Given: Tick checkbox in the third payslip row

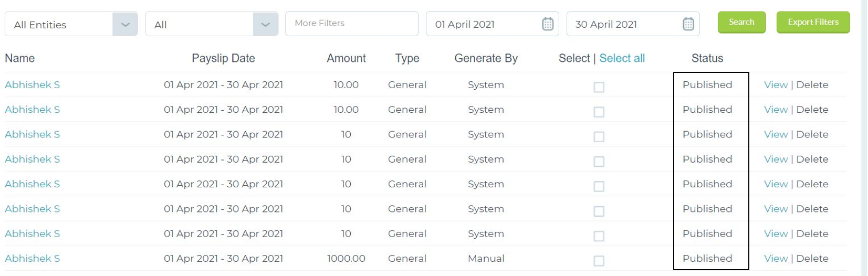Looking at the screenshot, I should (599, 137).
